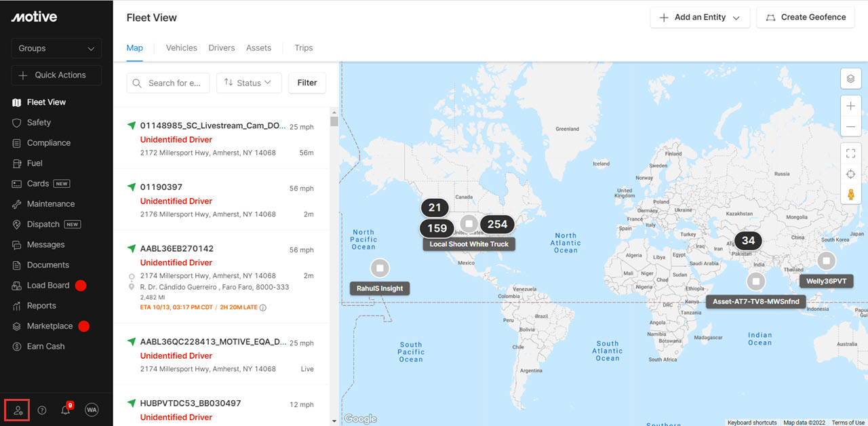Zoom in on the map

tap(851, 106)
